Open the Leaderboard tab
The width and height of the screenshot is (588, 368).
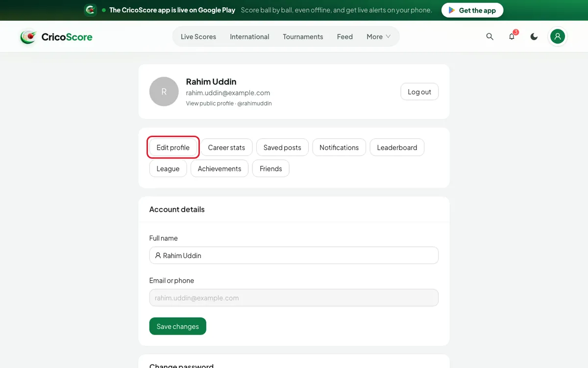397,147
